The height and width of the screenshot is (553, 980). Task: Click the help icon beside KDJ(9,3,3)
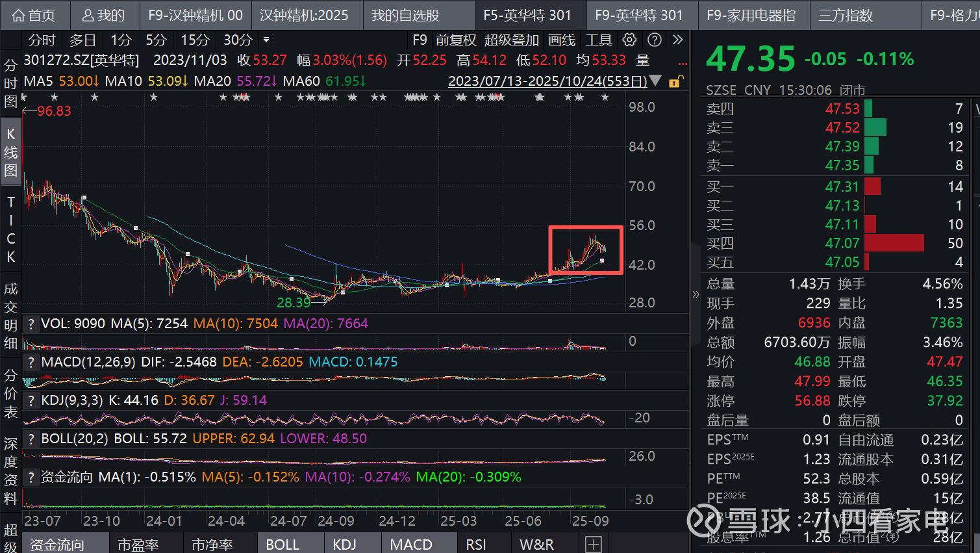pyautogui.click(x=31, y=400)
